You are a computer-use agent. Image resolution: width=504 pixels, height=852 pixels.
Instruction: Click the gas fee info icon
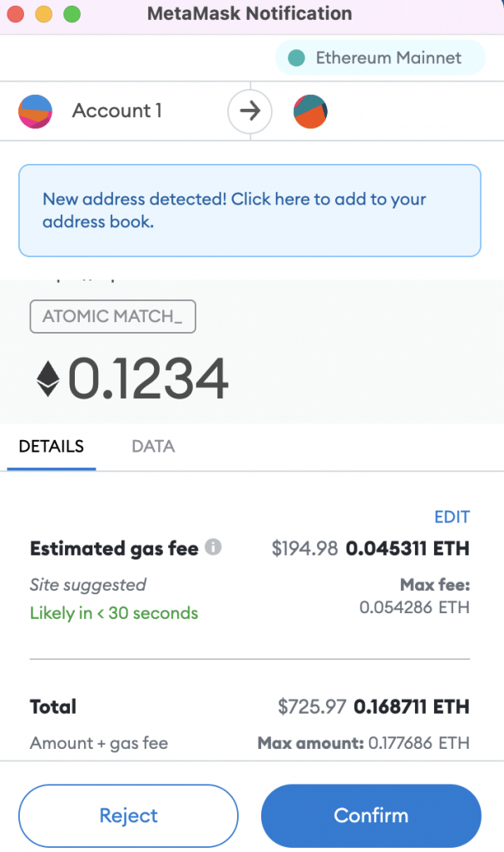[213, 547]
